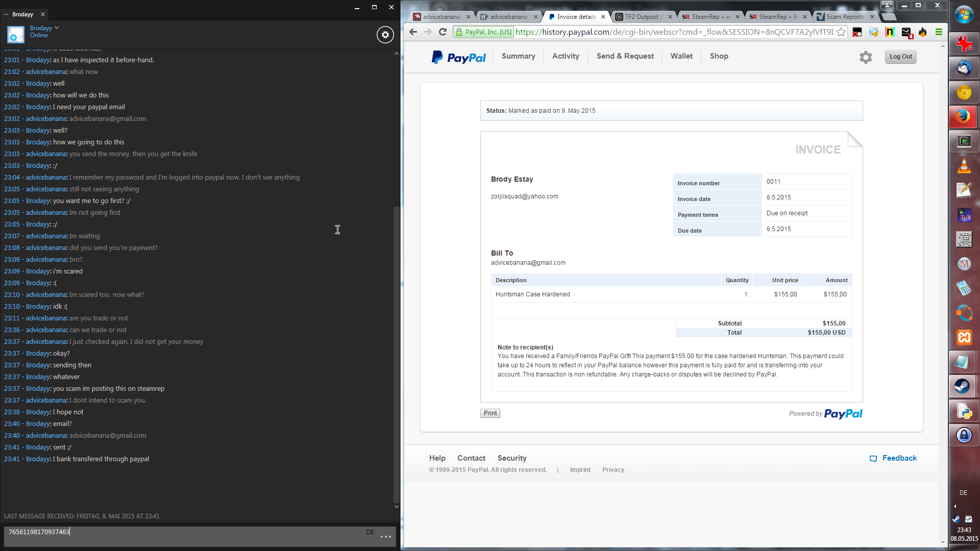Open the Wallet menu in PayPal
The height and width of the screenshot is (551, 980).
click(681, 56)
